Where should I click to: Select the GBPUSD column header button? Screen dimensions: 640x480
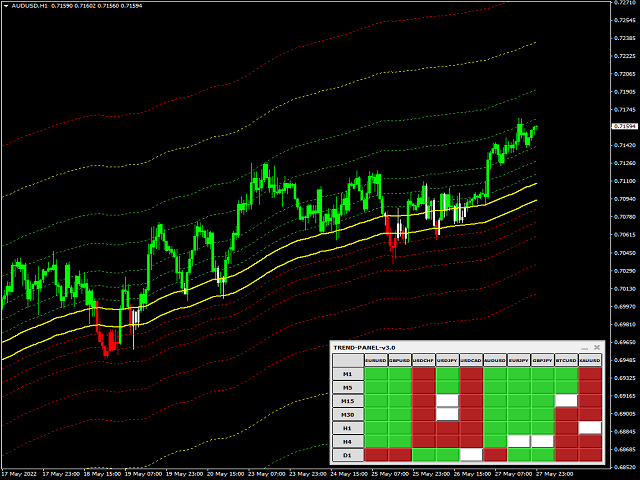pos(400,360)
